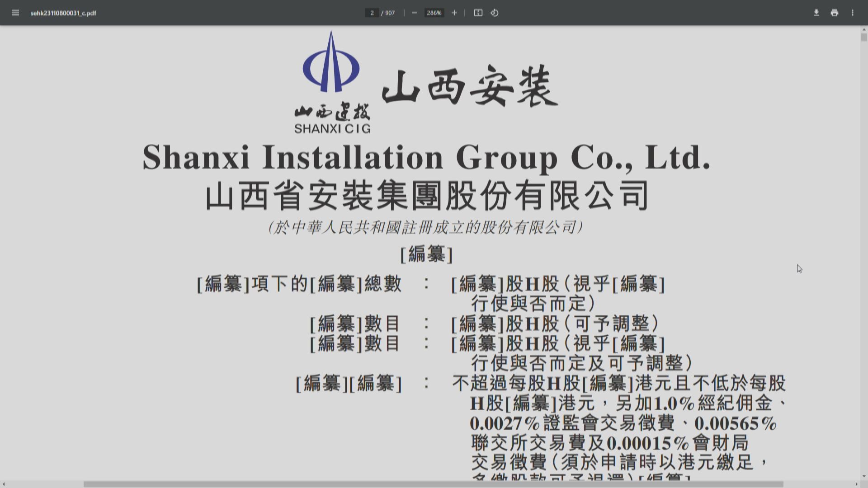Open the zoom level selector showing 286%

pos(434,13)
